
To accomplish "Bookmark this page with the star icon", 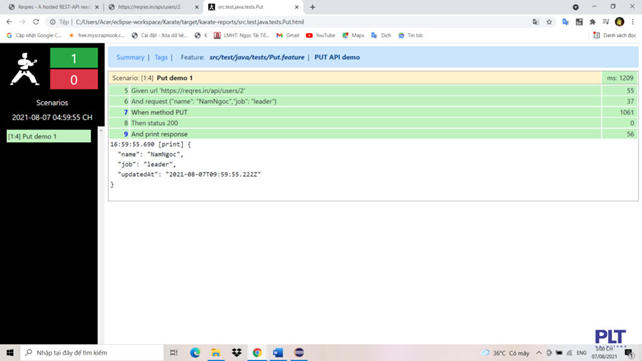I will tap(549, 22).
